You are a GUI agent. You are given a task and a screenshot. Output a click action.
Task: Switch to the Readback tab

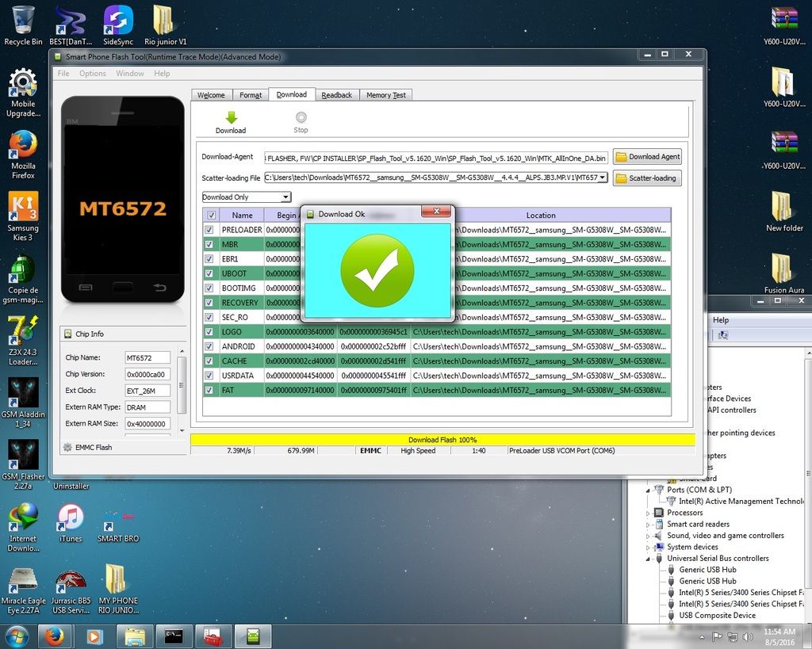pos(336,95)
